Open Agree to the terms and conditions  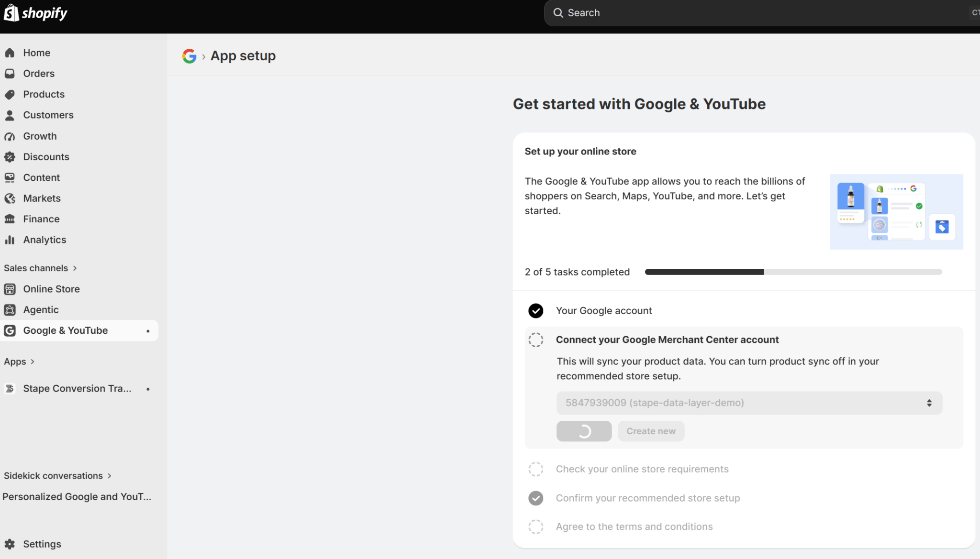click(x=634, y=527)
